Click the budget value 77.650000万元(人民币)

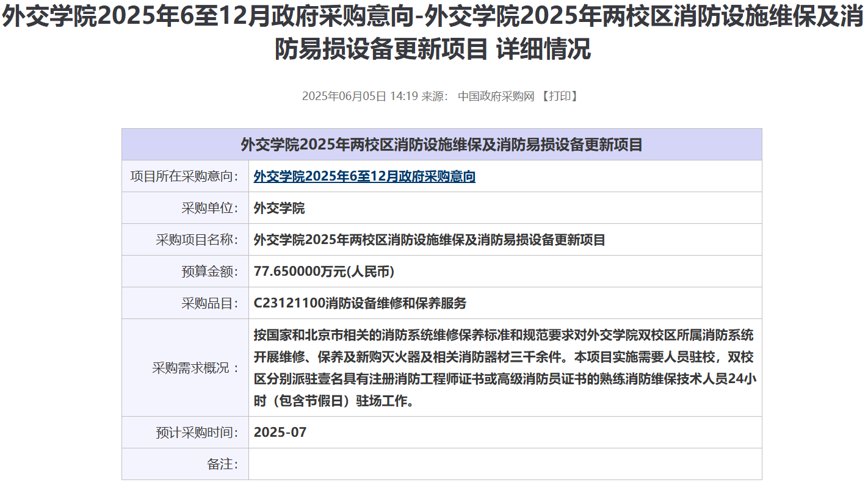[x=324, y=272]
